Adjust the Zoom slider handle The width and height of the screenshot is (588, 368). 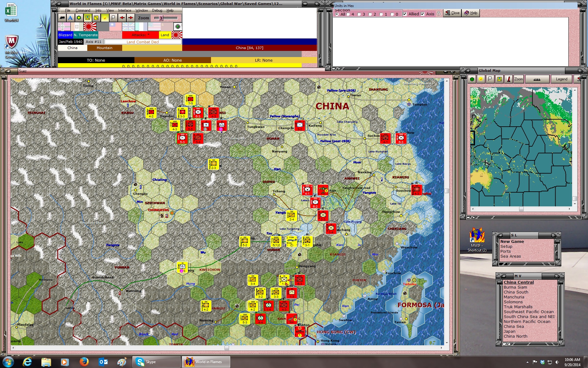coord(161,18)
